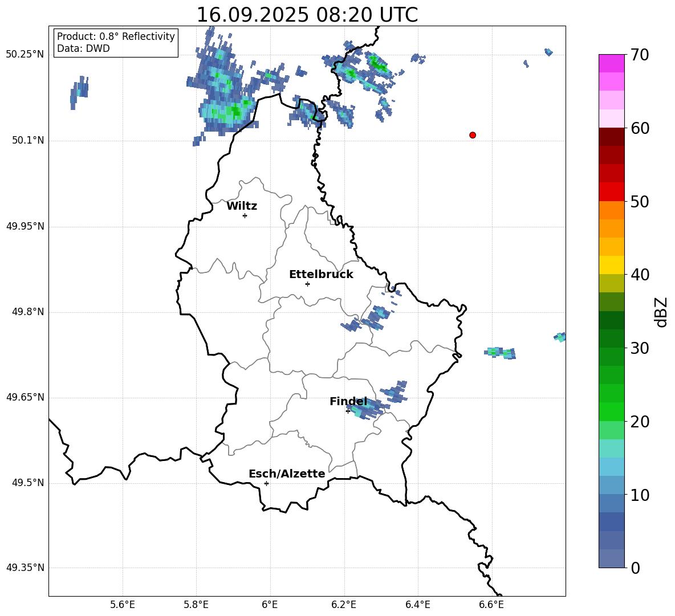Click the 20 tick label on colorbar
Screen dimensions: 675x616
tap(639, 422)
